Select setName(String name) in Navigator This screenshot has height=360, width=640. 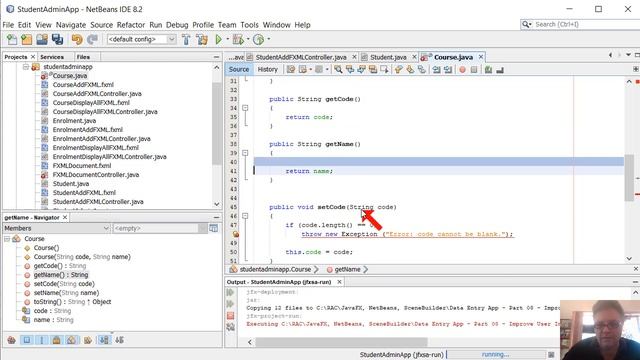point(66,293)
